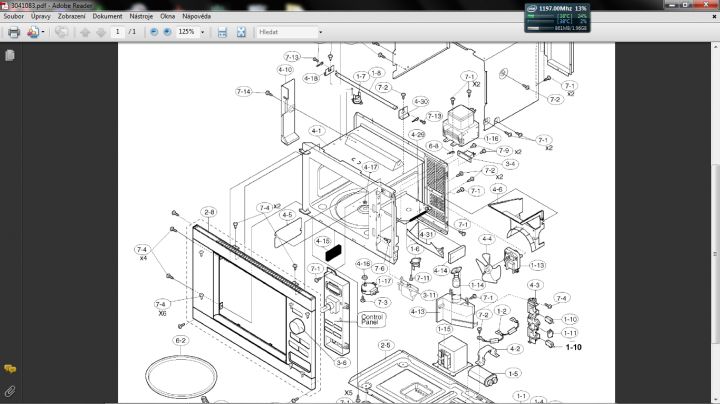Close the document with menu bar X
The width and height of the screenshot is (720, 404).
point(714,16)
